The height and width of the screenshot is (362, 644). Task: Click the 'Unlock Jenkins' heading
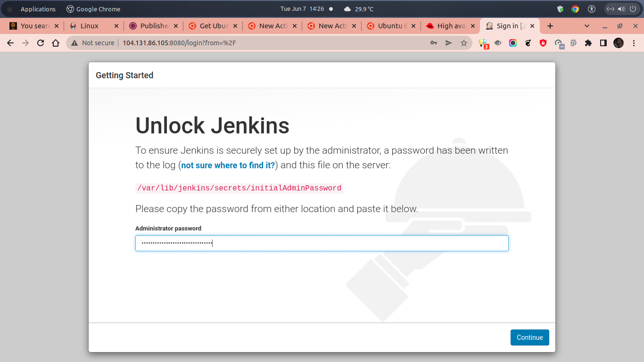coord(212,126)
